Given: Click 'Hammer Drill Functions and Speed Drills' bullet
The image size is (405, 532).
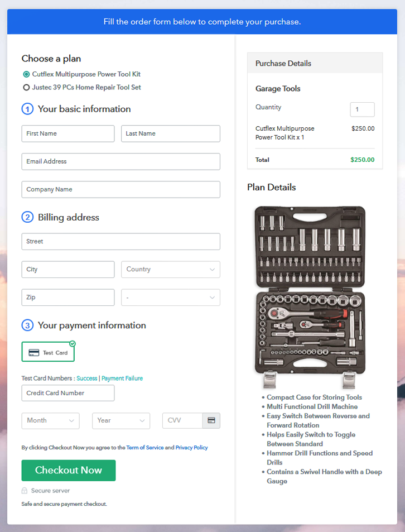Looking at the screenshot, I should point(320,458).
